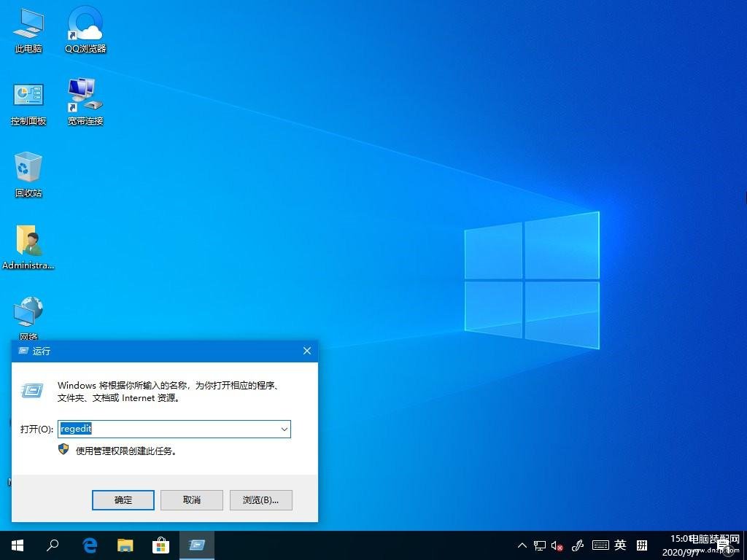Show hidden tray icons via chevron
The image size is (747, 560).
(x=522, y=545)
